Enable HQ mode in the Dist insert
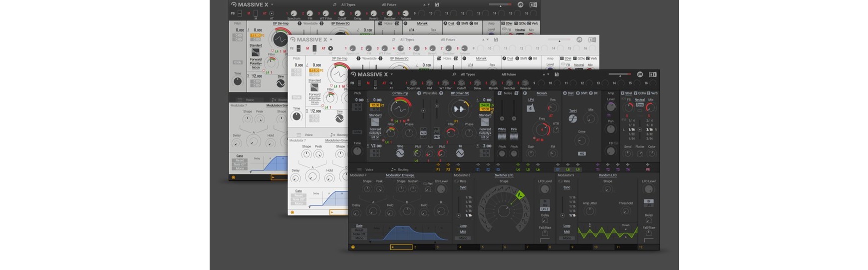Screen dimensions: 868x270 pyautogui.click(x=581, y=153)
